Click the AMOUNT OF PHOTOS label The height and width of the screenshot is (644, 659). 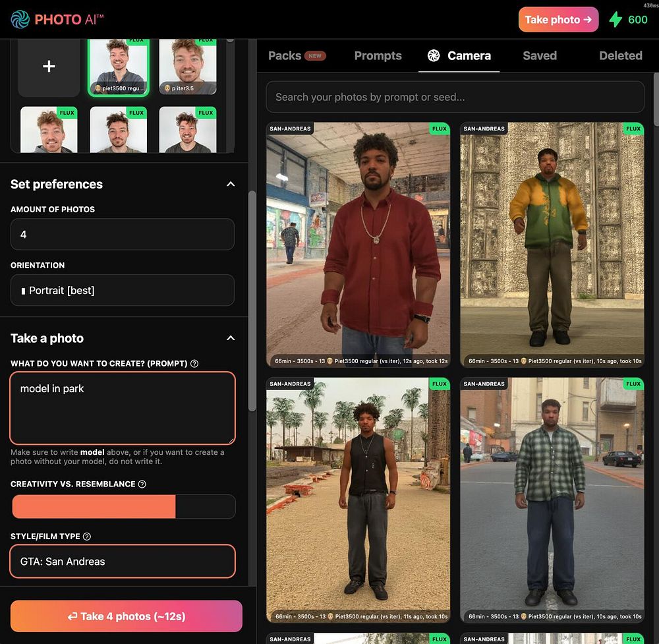pyautogui.click(x=53, y=210)
